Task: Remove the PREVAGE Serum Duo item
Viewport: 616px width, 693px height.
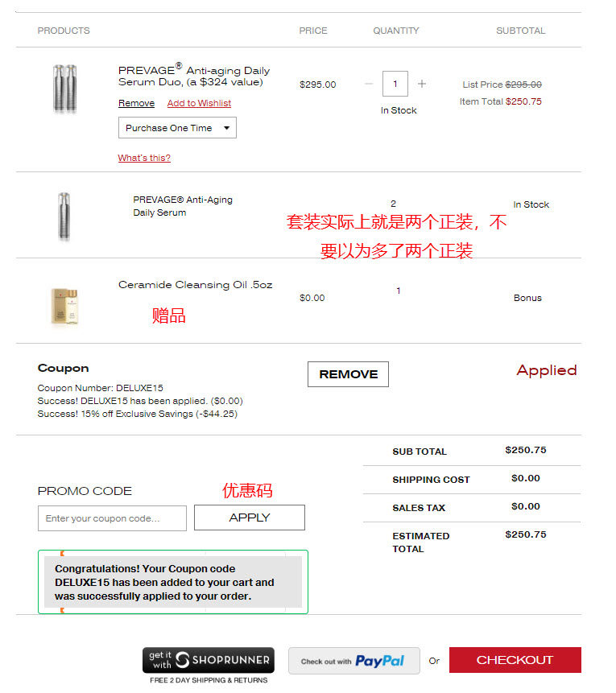Action: coord(136,103)
